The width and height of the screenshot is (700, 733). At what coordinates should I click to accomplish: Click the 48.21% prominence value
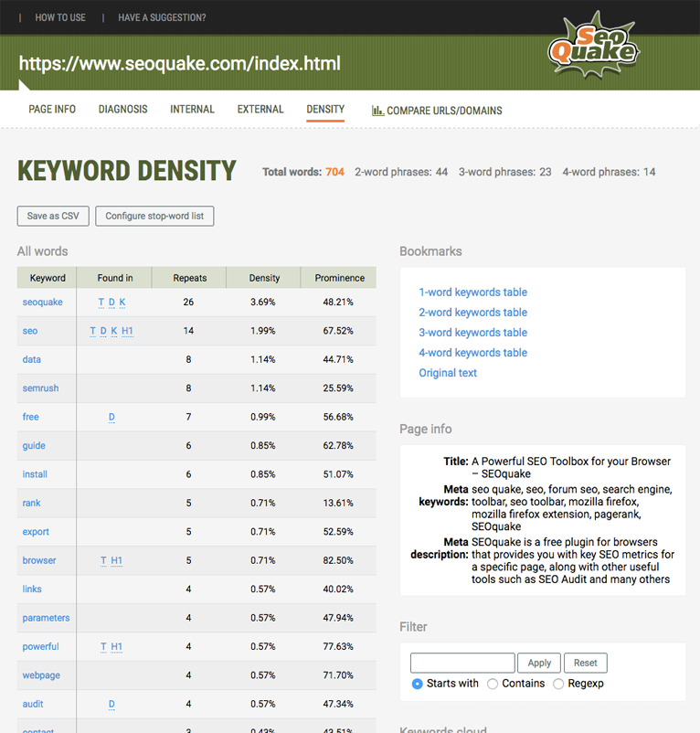tap(338, 302)
